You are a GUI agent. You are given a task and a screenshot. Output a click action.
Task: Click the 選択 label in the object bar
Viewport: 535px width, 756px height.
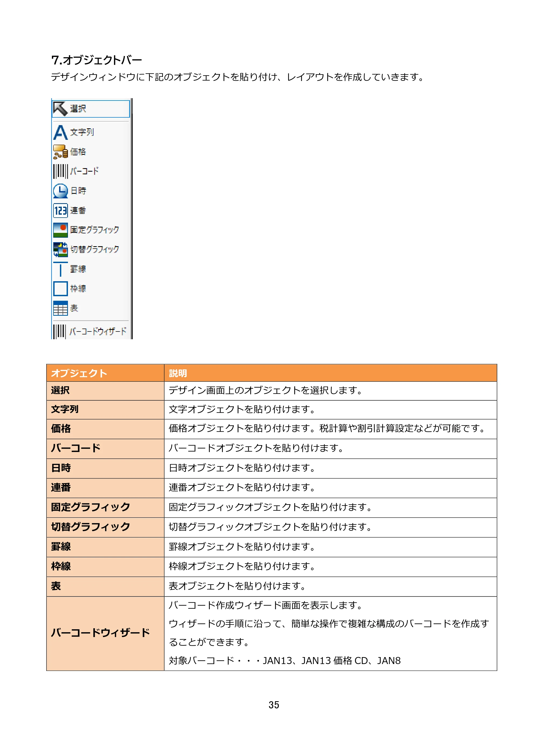(x=78, y=109)
